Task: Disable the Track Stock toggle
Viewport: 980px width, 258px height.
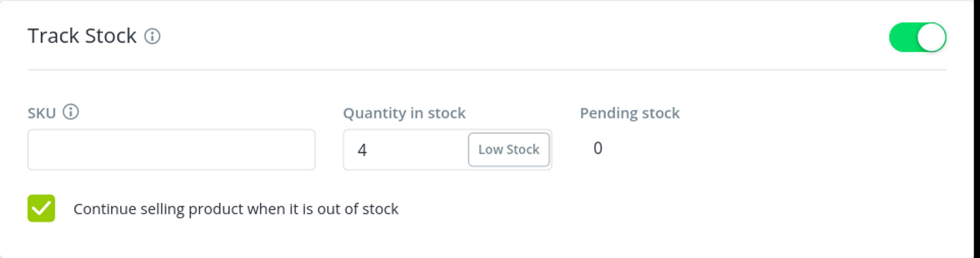Action: tap(919, 37)
